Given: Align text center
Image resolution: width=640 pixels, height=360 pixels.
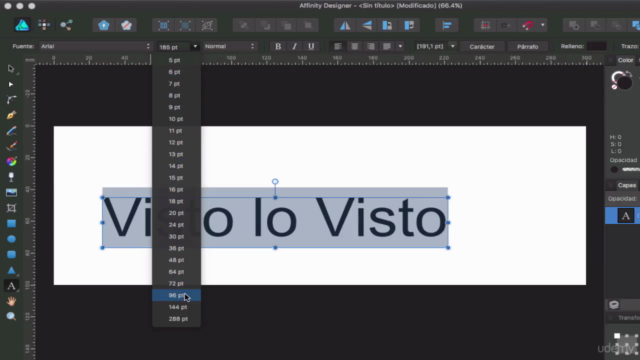Looking at the screenshot, I should 354,47.
